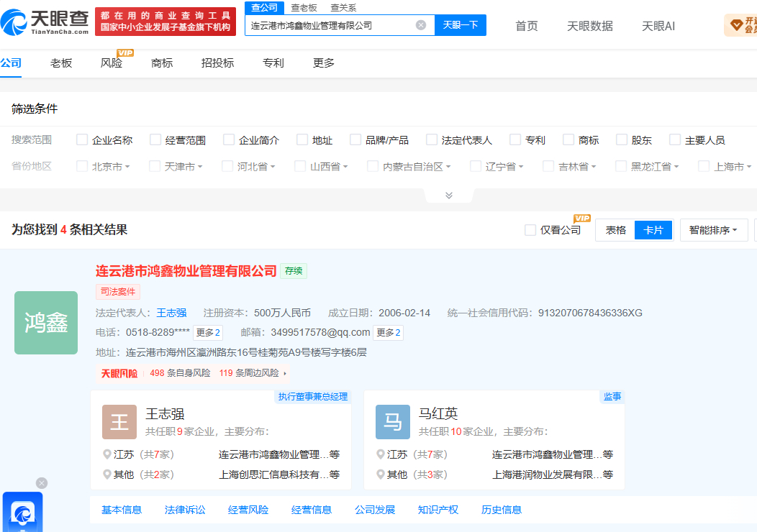The image size is (757, 532).
Task: Open the 专利 results tab
Action: tap(273, 63)
